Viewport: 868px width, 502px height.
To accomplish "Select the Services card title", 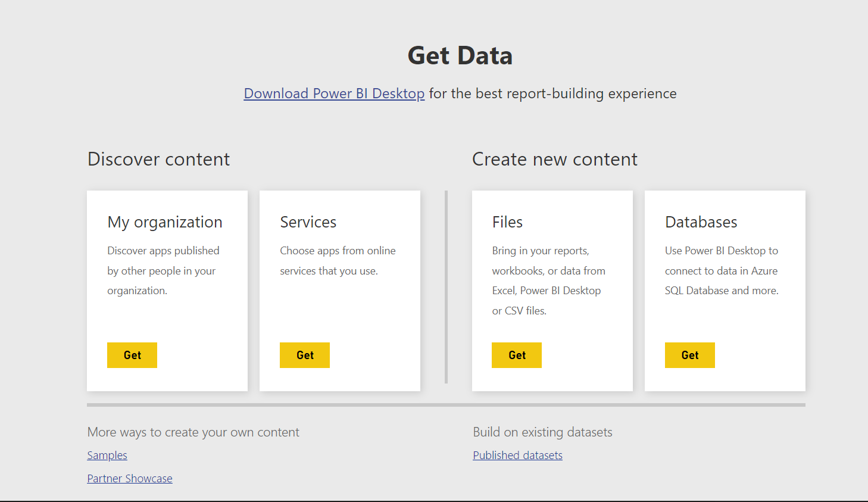I will pos(308,222).
